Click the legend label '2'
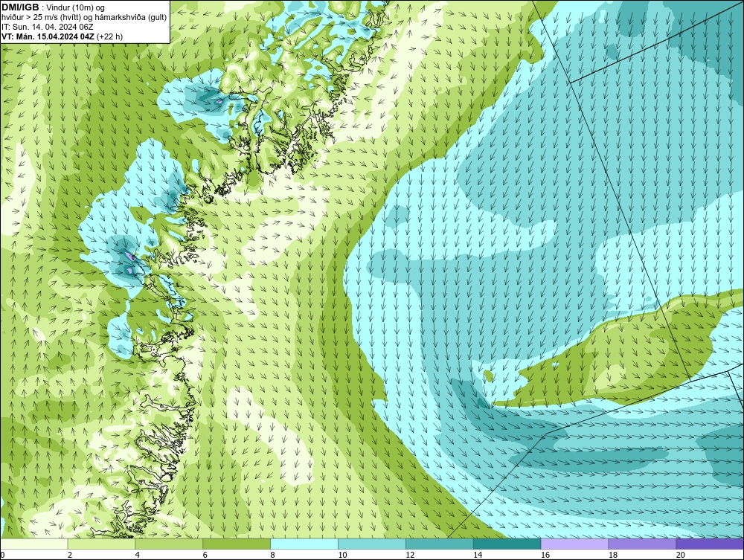Viewport: 744px width, 560px height. click(x=70, y=555)
